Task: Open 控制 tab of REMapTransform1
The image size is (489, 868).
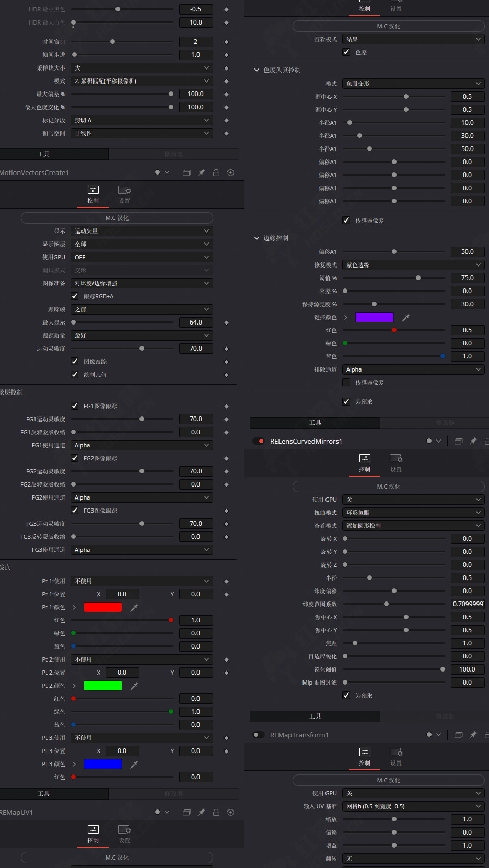Action: coord(365,756)
